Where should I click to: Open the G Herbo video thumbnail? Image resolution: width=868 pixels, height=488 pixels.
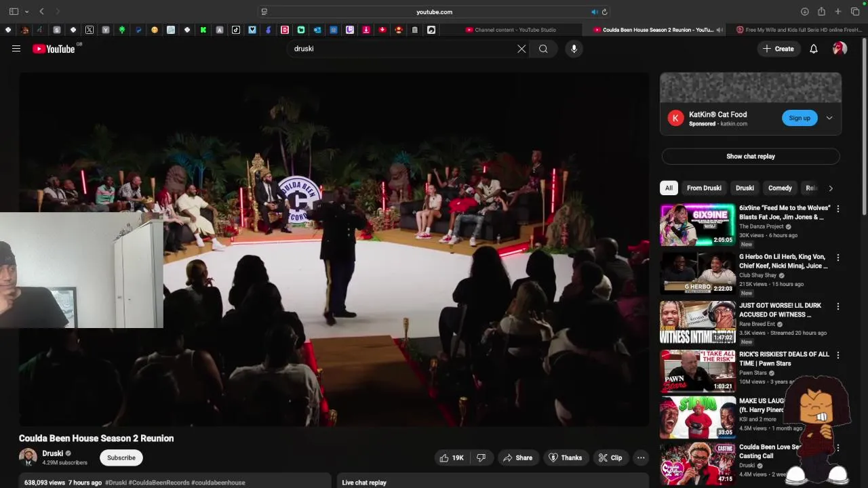click(698, 274)
